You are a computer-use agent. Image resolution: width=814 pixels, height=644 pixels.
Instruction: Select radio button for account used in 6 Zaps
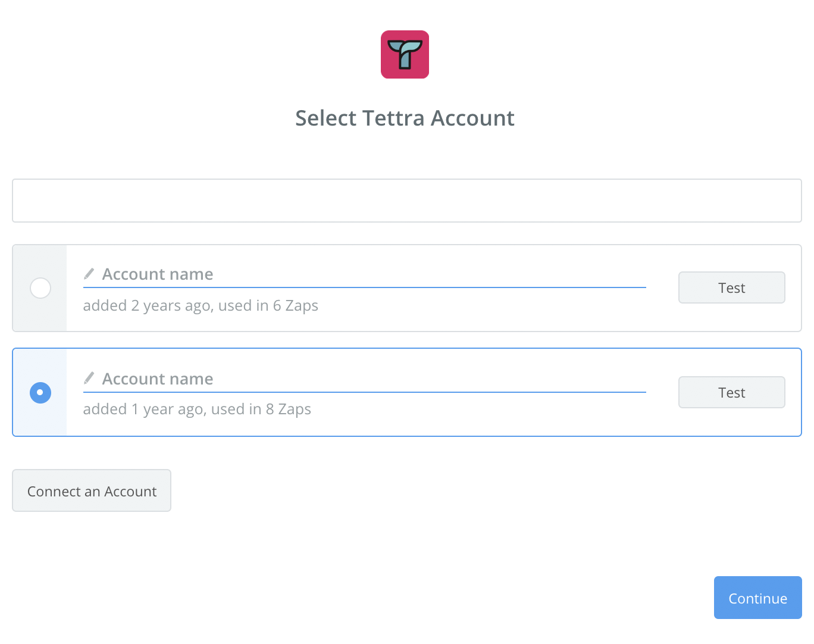click(x=40, y=288)
